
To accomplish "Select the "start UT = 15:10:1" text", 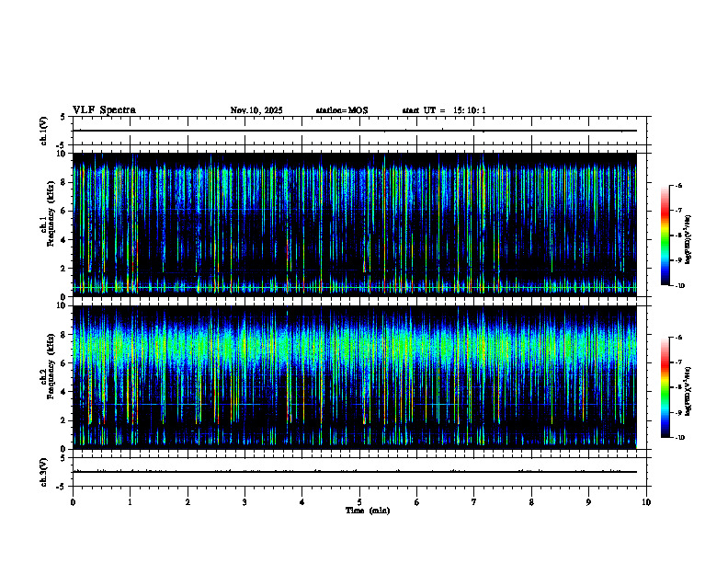I will 444,110.
